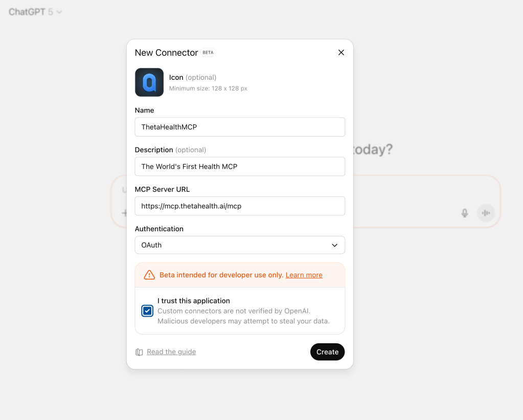This screenshot has width=523, height=420.
Task: Click the microphone dictation icon
Action: [x=465, y=213]
